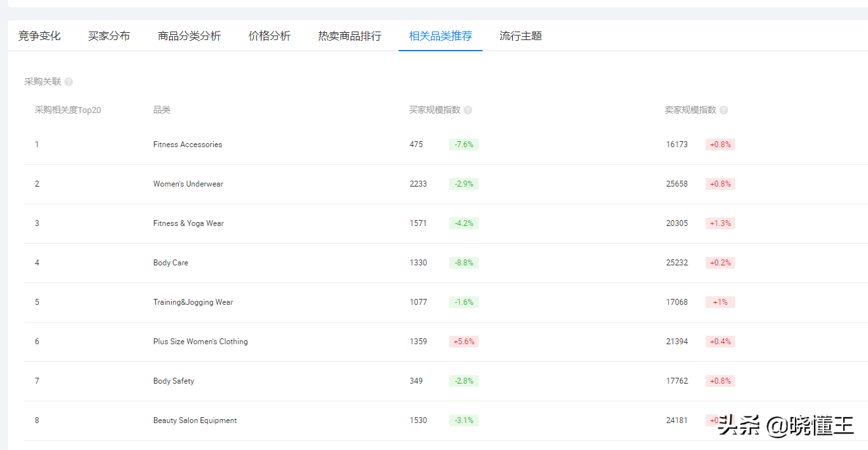Click buyer index value 1359

point(418,342)
